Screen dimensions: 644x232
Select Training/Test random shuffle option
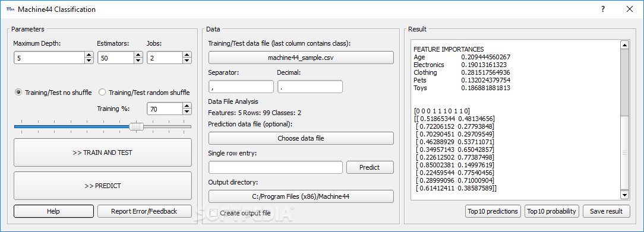click(x=144, y=92)
